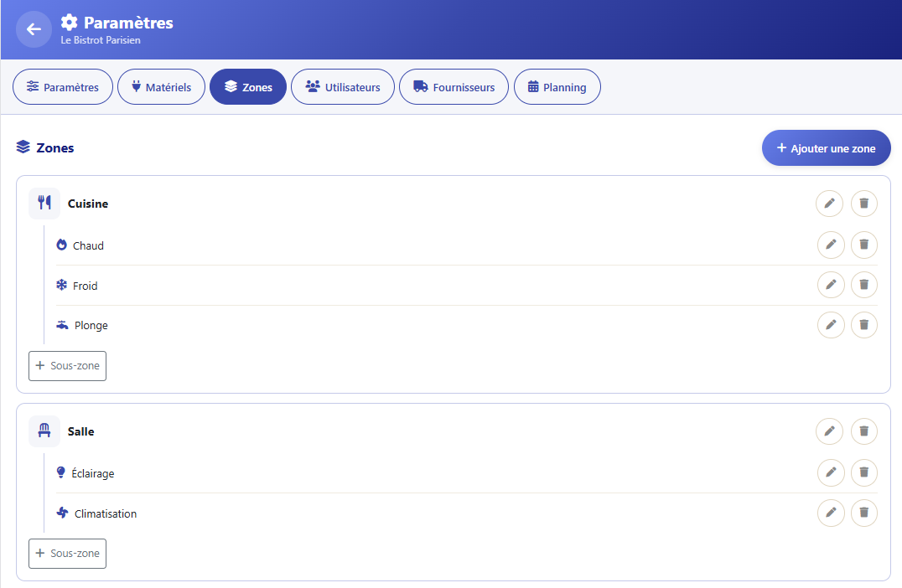Viewport: 902px width, 588px height.
Task: Click the chair icon beside Salle
Action: (44, 431)
